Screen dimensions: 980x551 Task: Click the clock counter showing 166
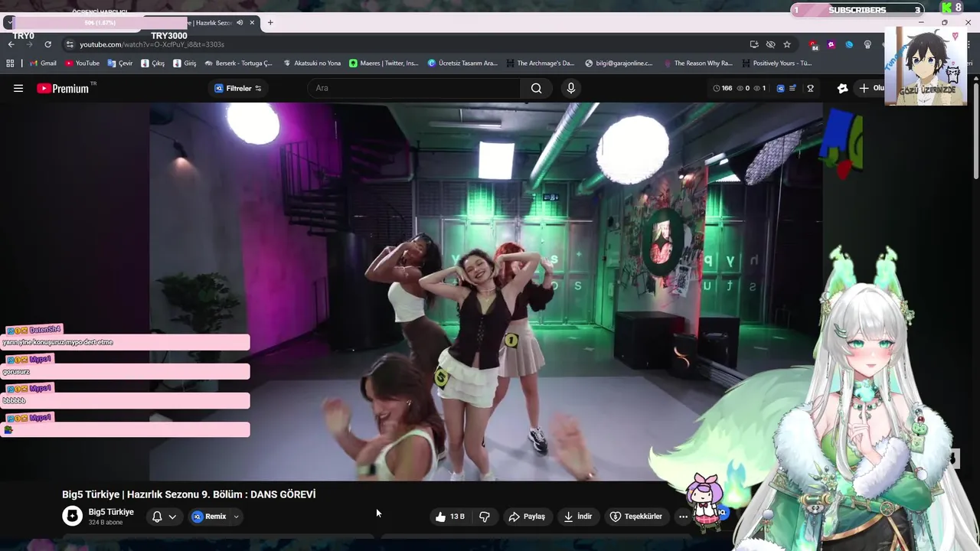click(723, 88)
